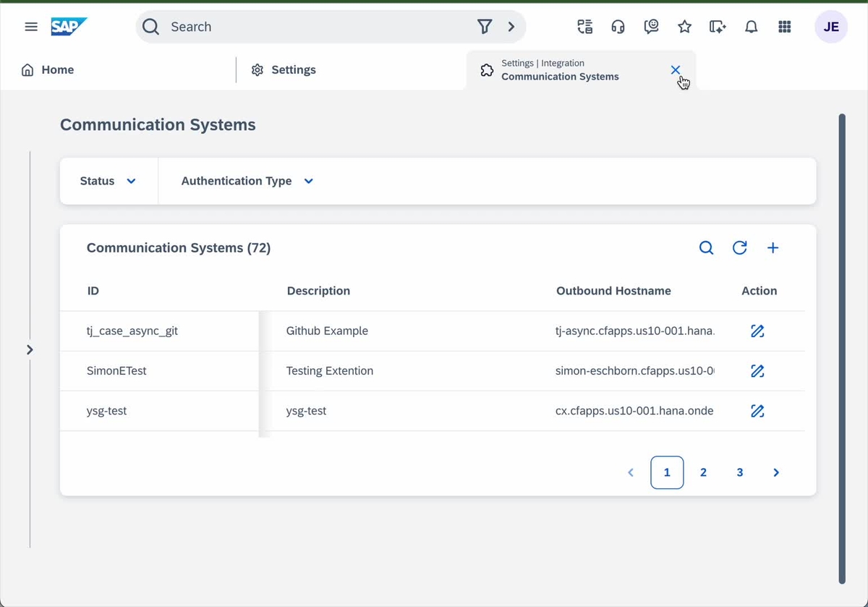Go to page 2 of results
Image resolution: width=868 pixels, height=607 pixels.
tap(703, 472)
